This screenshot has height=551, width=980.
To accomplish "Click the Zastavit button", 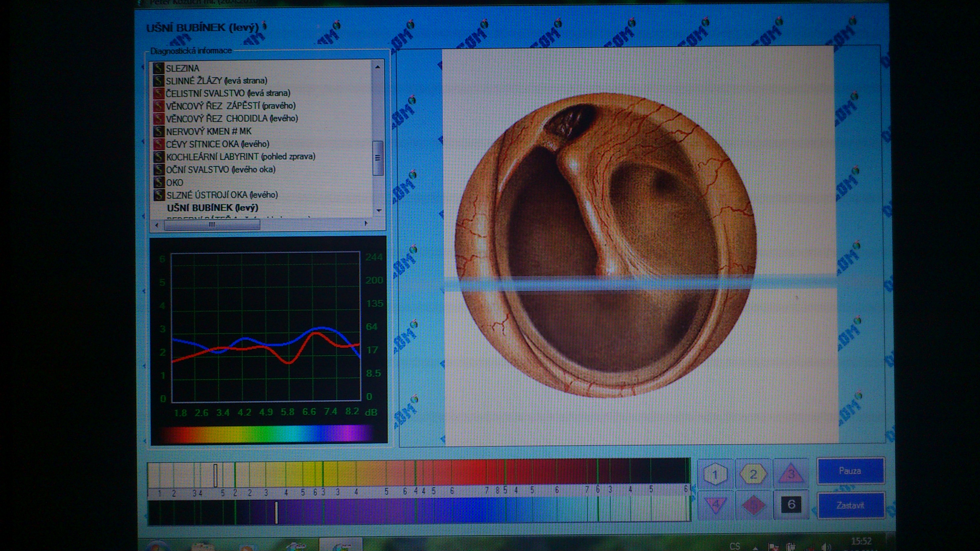I will pos(851,505).
